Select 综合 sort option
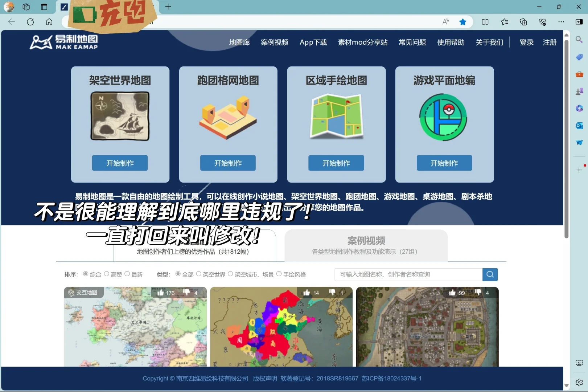The width and height of the screenshot is (588, 392). point(86,274)
